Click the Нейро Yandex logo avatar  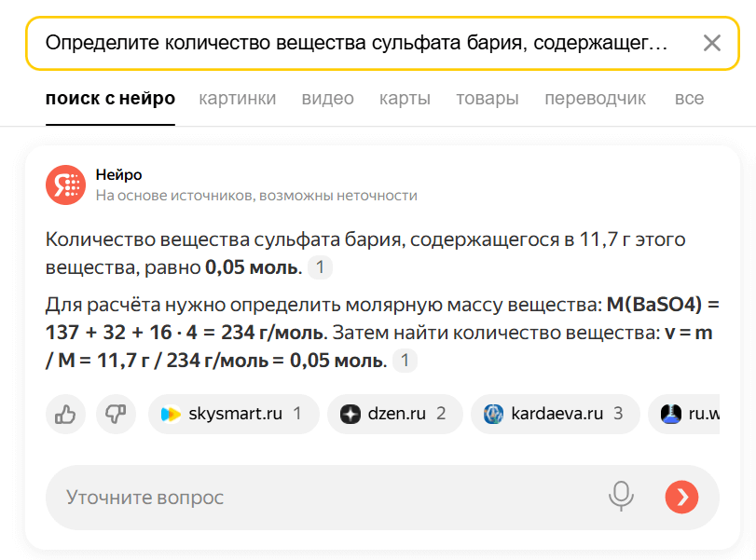65,184
